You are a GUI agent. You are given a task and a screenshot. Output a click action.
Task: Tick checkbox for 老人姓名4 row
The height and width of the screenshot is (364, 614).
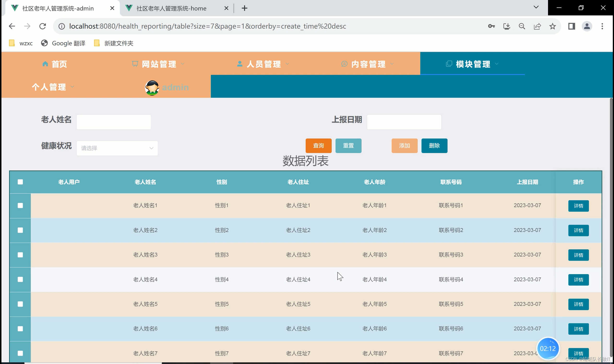20,279
